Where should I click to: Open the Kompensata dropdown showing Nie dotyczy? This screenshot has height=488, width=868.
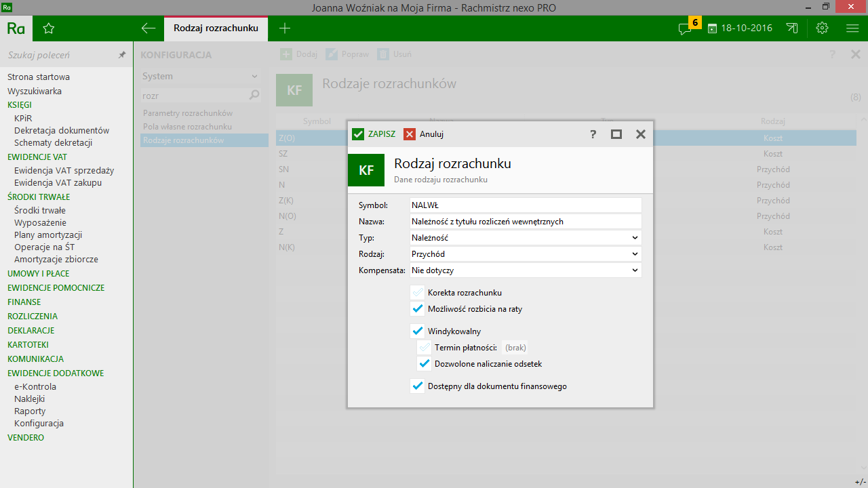pos(525,270)
